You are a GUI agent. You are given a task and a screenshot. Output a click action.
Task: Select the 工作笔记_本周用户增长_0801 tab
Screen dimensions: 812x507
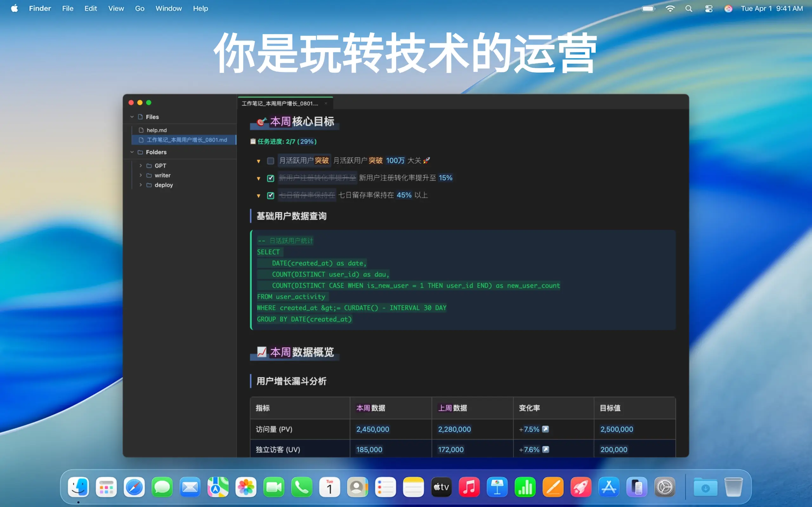280,104
